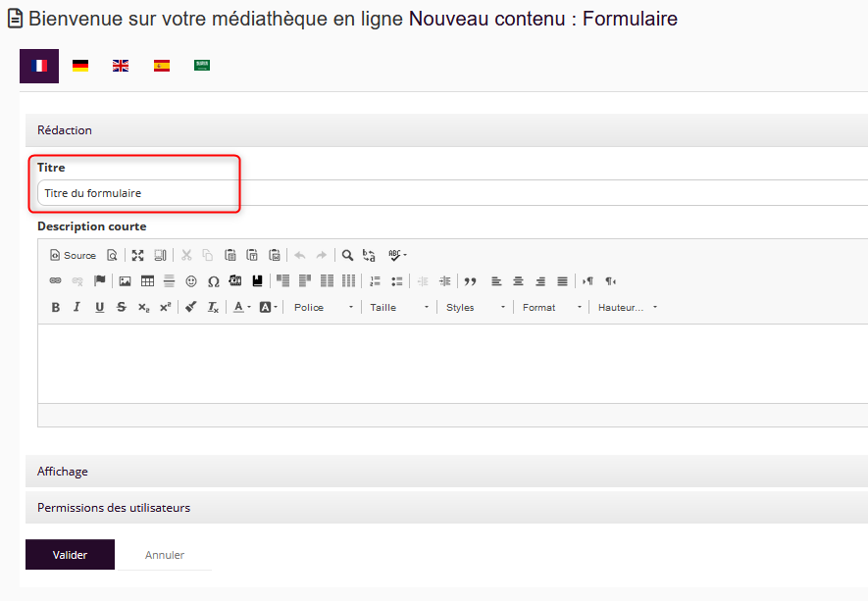Open the Police font dropdown
The height and width of the screenshot is (601, 868).
point(324,308)
